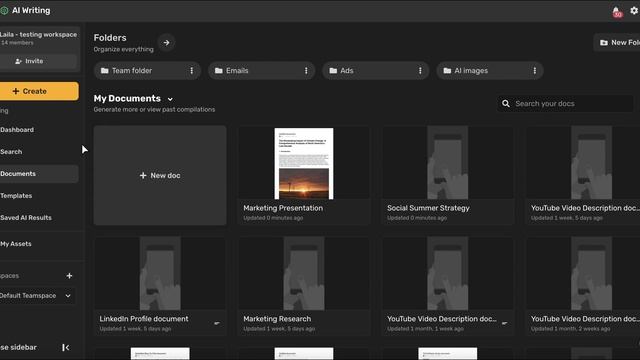Open the Marketing Presentation document thumbnail
The width and height of the screenshot is (640, 360).
coord(304,163)
